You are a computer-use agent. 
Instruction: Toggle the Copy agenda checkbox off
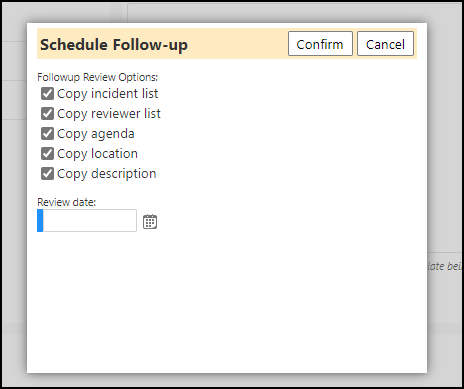(47, 134)
